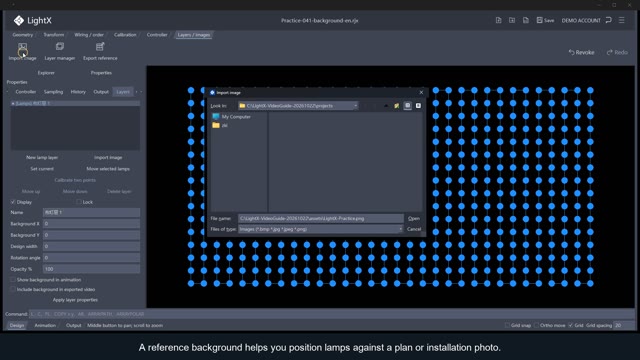Click the save-as document icon next to Save
The width and height of the screenshot is (640, 360).
click(x=526, y=20)
